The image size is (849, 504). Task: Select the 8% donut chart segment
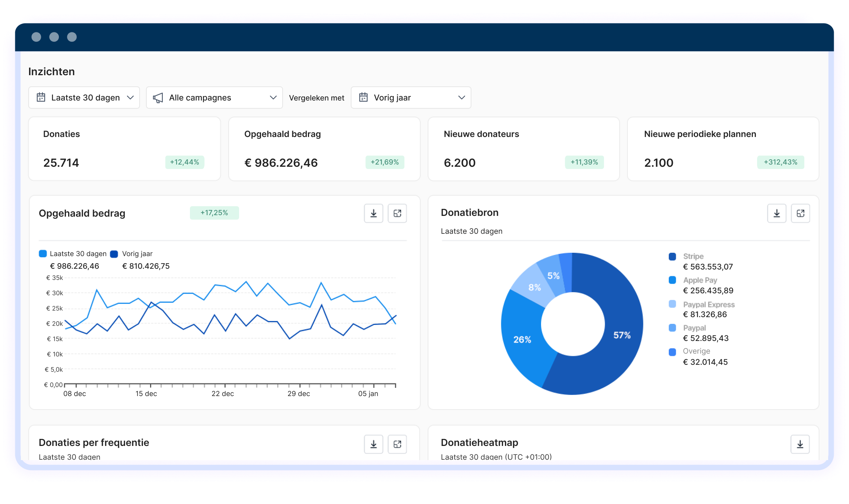tap(534, 287)
